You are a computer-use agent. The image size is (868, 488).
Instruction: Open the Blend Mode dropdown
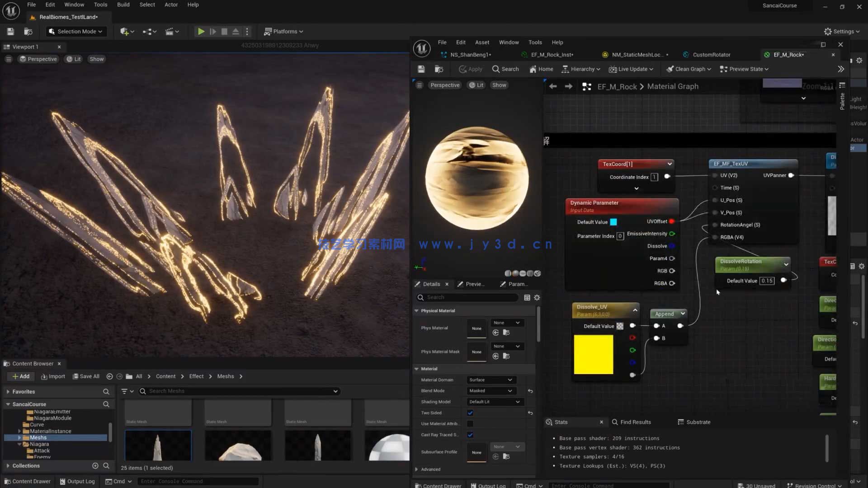(491, 391)
